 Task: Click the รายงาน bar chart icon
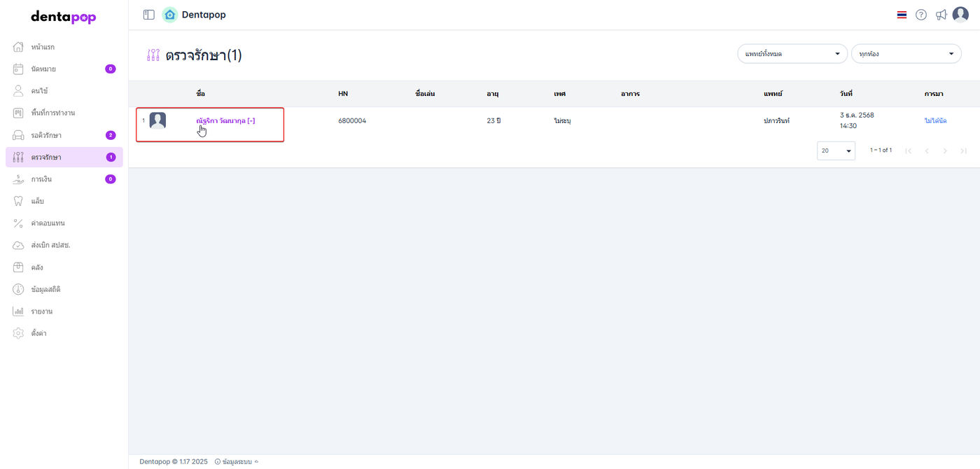click(19, 311)
